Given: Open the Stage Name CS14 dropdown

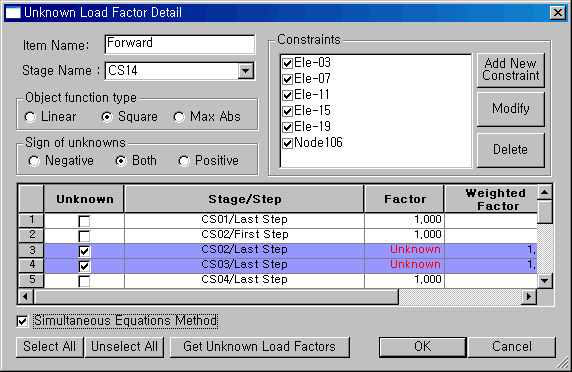Looking at the screenshot, I should [246, 70].
